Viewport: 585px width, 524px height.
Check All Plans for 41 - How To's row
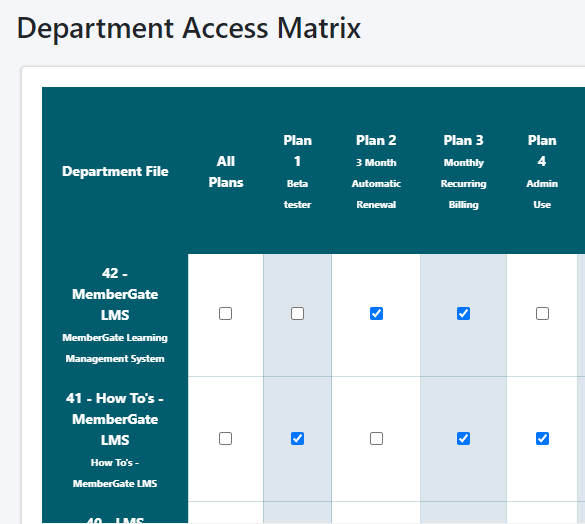tap(225, 439)
